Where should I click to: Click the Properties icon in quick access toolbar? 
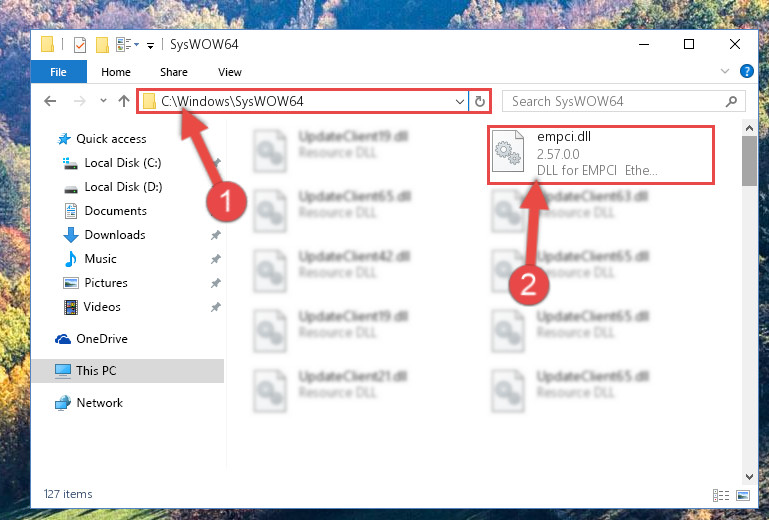click(x=79, y=45)
